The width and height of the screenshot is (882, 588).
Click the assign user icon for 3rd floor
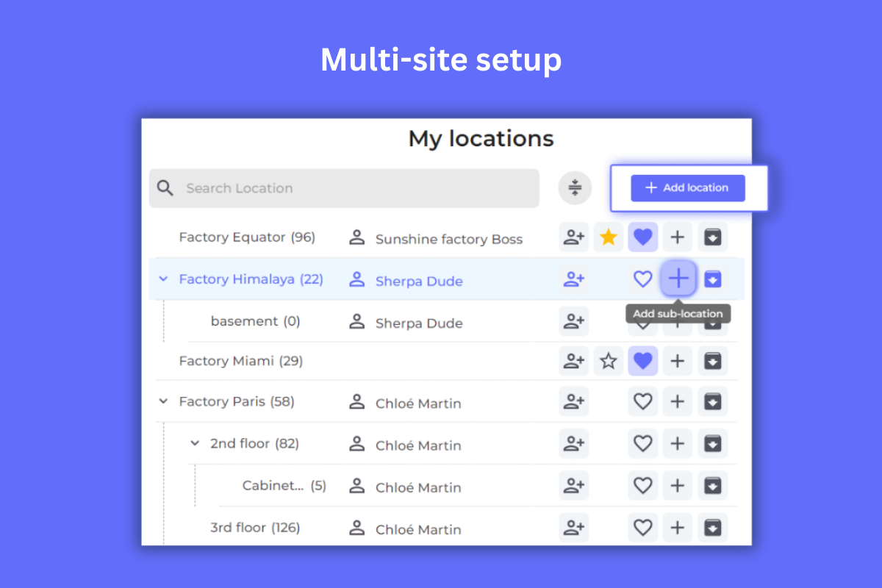point(573,527)
